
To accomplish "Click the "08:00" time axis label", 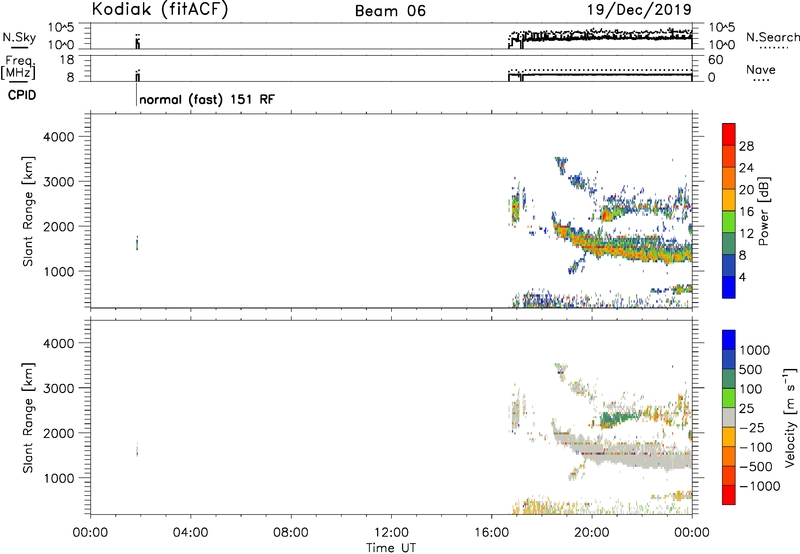I will 291,533.
